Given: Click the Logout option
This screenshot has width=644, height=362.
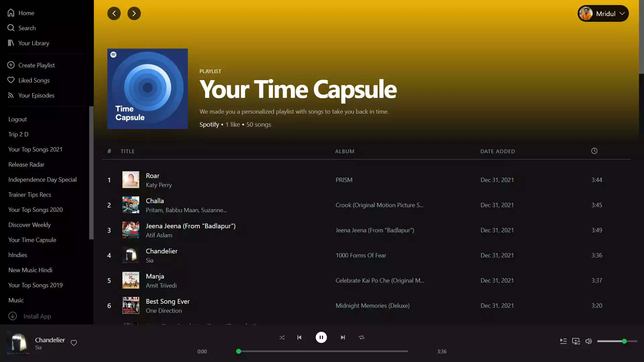Looking at the screenshot, I should pyautogui.click(x=17, y=119).
